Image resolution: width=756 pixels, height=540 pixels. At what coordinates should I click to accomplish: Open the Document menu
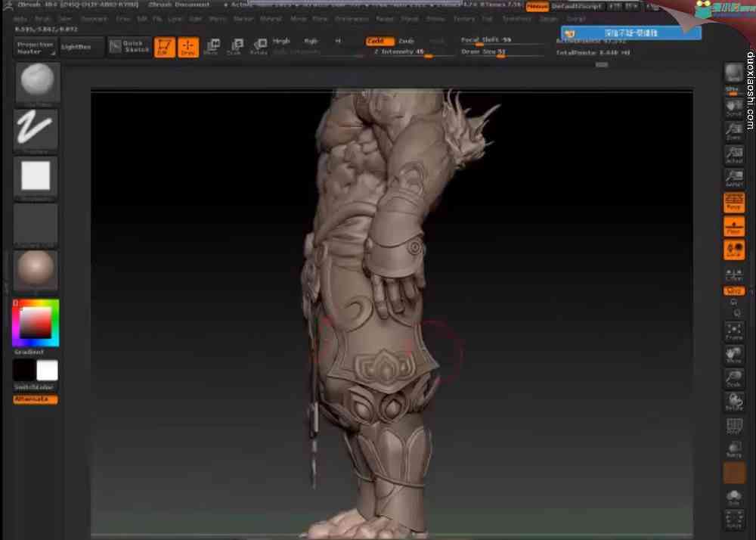tap(94, 19)
